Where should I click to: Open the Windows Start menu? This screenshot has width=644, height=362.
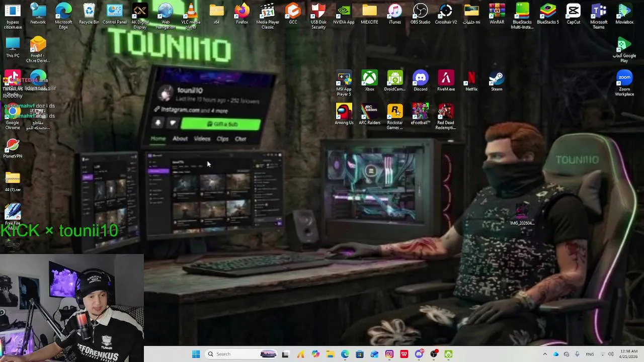coord(196,354)
